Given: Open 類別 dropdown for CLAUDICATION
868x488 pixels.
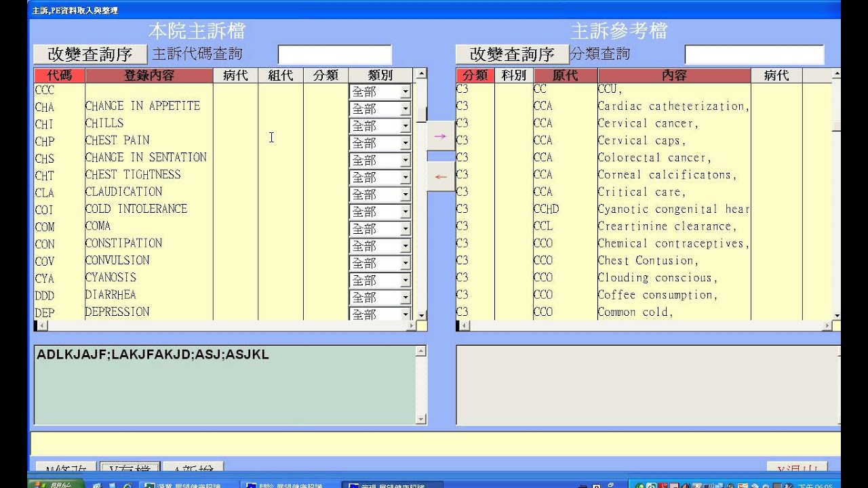Looking at the screenshot, I should [x=406, y=195].
